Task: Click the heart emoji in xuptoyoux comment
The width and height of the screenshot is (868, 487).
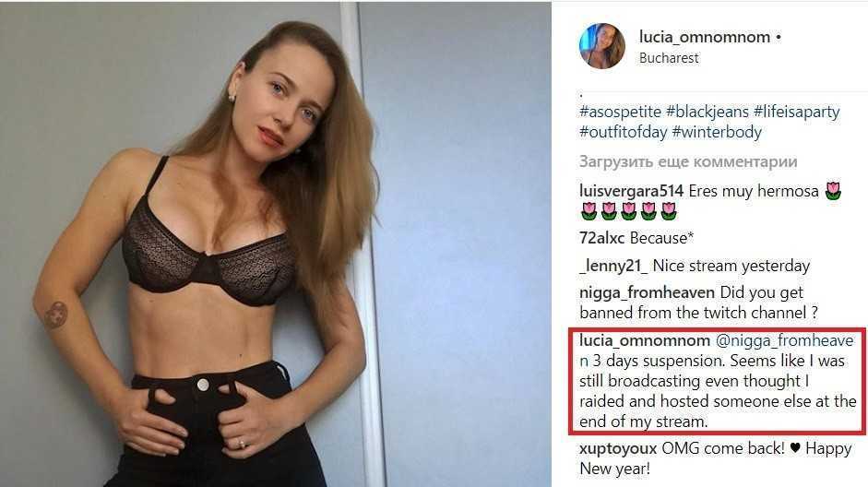Action: tap(795, 448)
